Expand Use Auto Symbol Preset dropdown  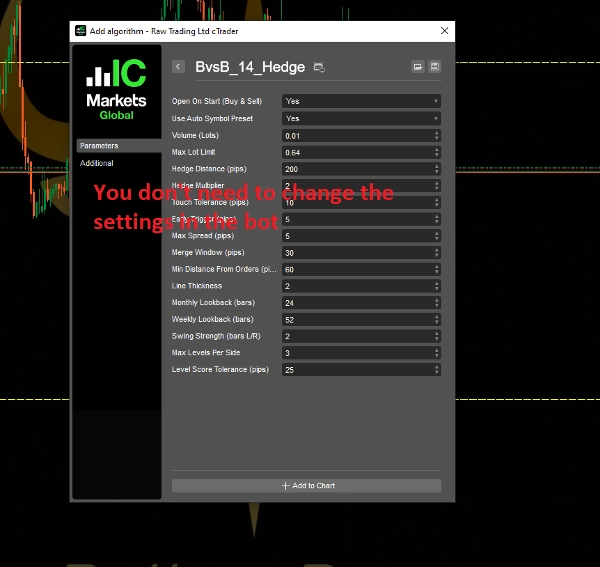361,119
